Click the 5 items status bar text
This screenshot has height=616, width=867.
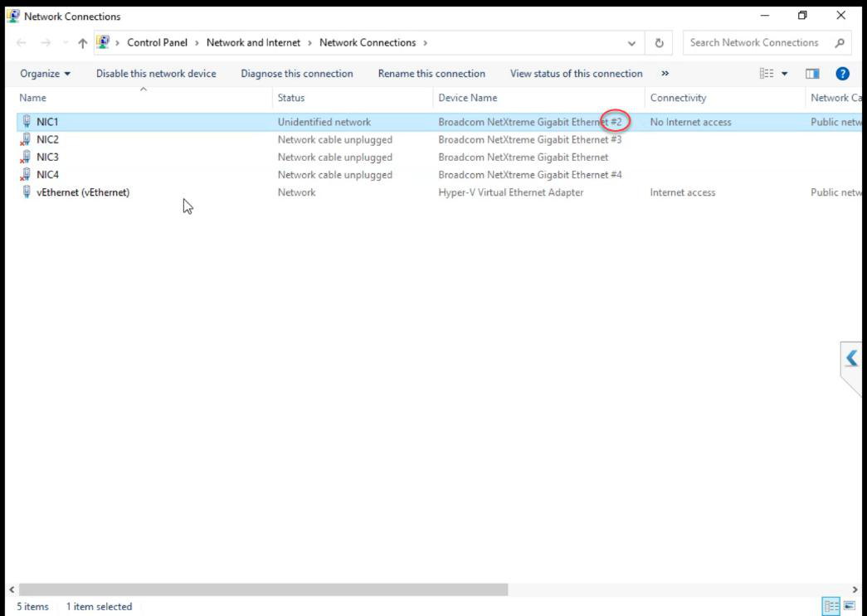[x=32, y=606]
